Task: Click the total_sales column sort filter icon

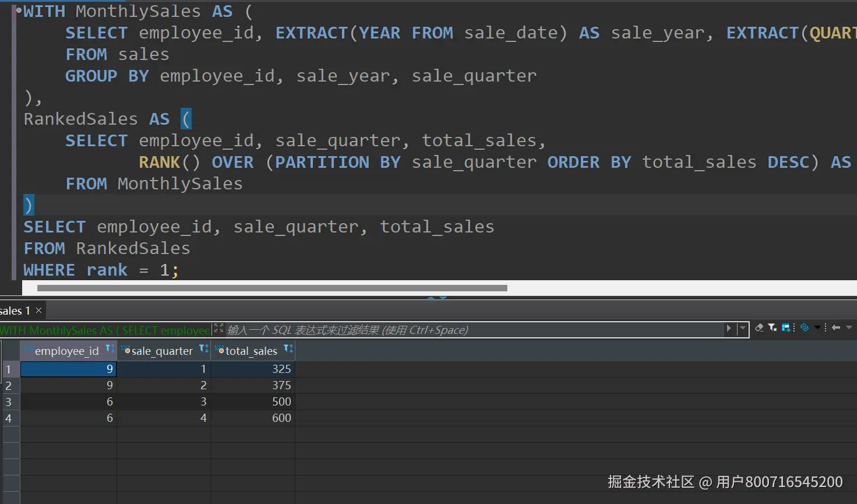Action: (288, 349)
